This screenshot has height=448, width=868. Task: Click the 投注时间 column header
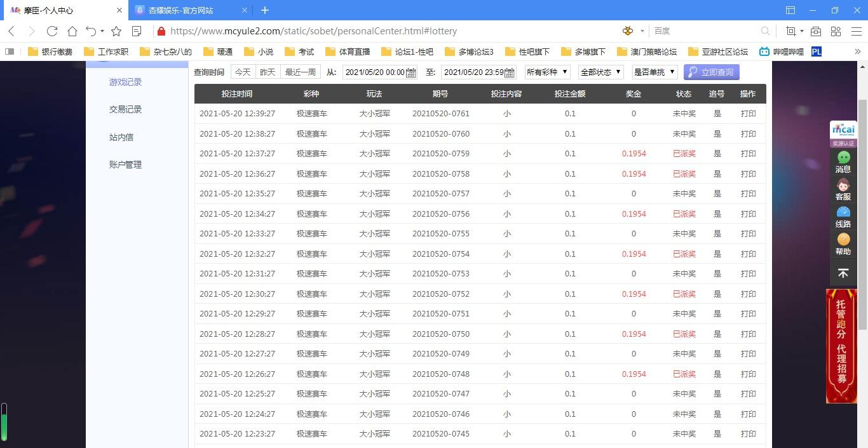coord(237,93)
